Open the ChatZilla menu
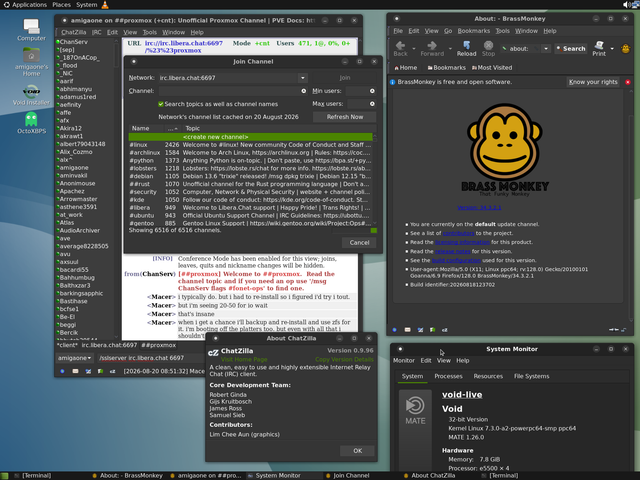This screenshot has width=640, height=480. point(73,32)
